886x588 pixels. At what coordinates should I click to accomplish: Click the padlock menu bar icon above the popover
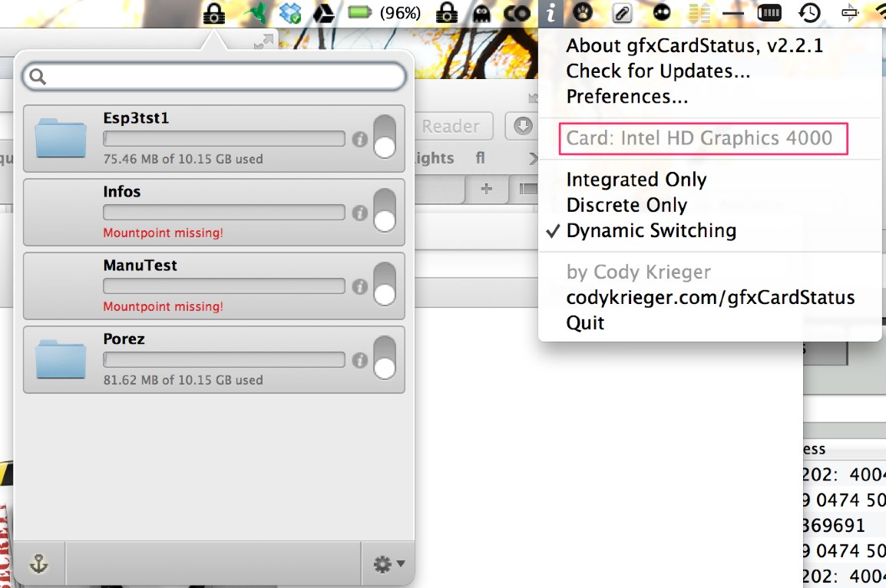[214, 13]
